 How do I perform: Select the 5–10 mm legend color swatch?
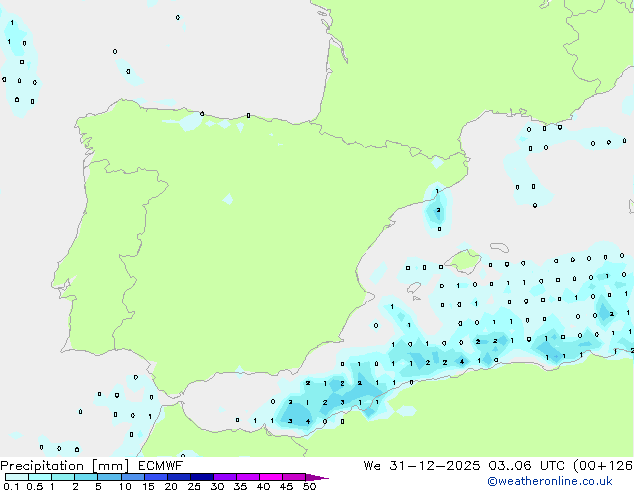coord(109,477)
